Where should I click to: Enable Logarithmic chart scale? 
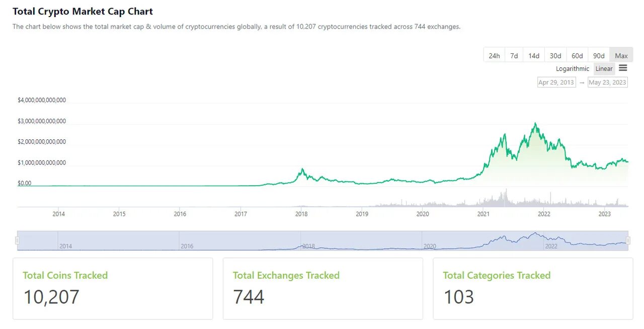[x=572, y=69]
